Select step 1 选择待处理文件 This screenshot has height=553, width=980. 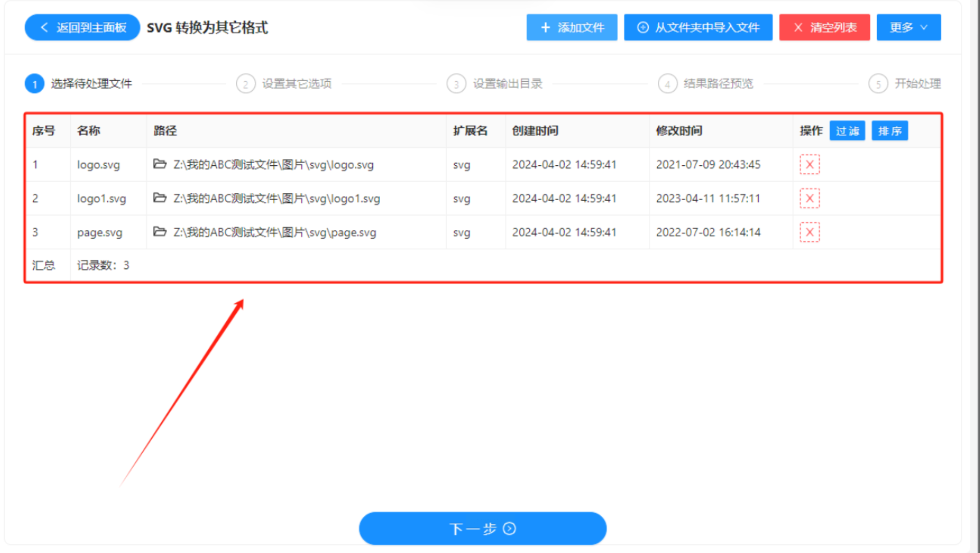(91, 84)
